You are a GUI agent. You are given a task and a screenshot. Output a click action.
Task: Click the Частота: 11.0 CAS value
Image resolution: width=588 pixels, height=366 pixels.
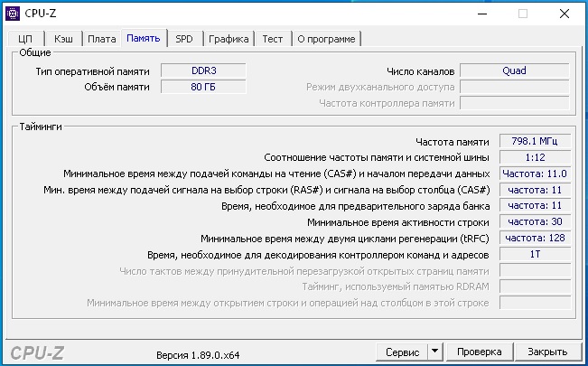(x=535, y=174)
